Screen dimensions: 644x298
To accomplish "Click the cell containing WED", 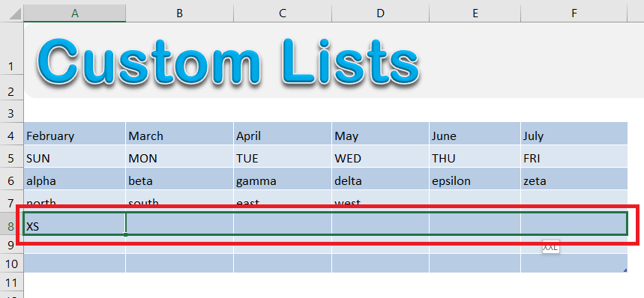I will [x=381, y=156].
